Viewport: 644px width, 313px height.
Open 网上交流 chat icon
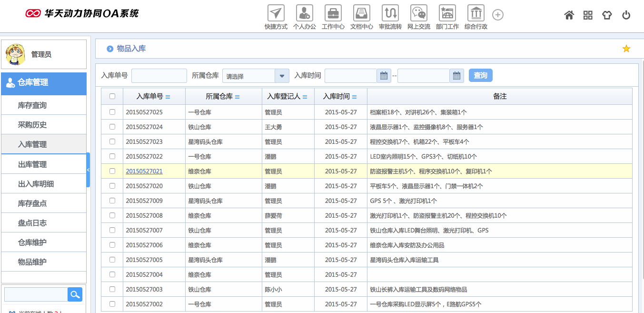point(419,13)
